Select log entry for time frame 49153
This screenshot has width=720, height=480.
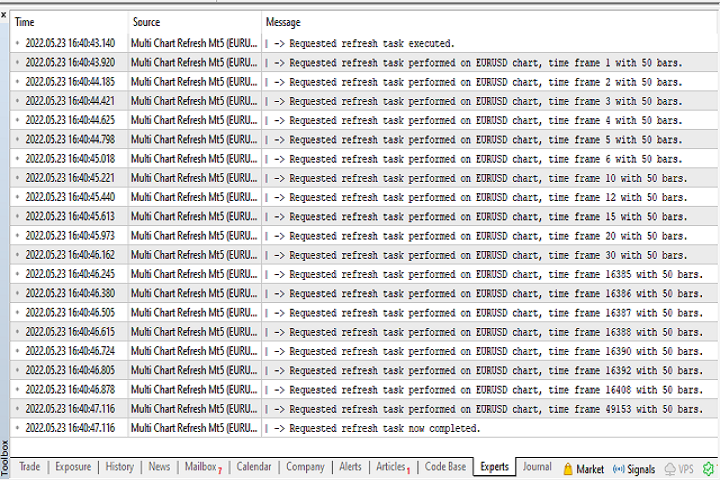coord(365,409)
